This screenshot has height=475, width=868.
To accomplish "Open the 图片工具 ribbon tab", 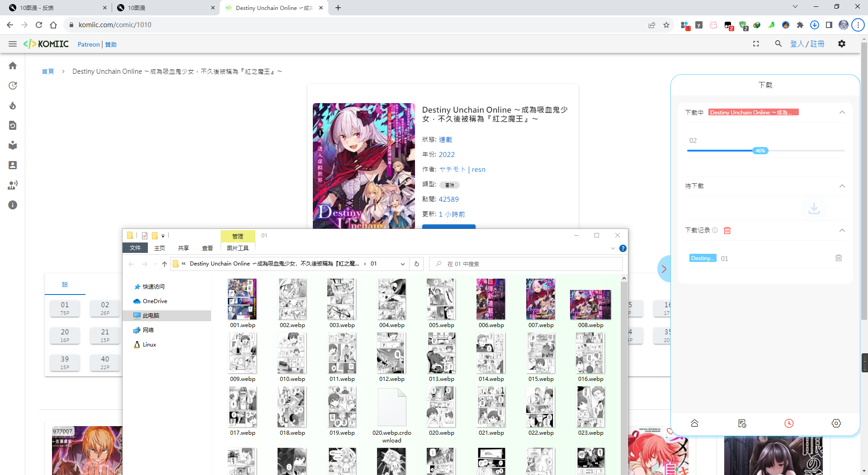I will click(x=238, y=248).
